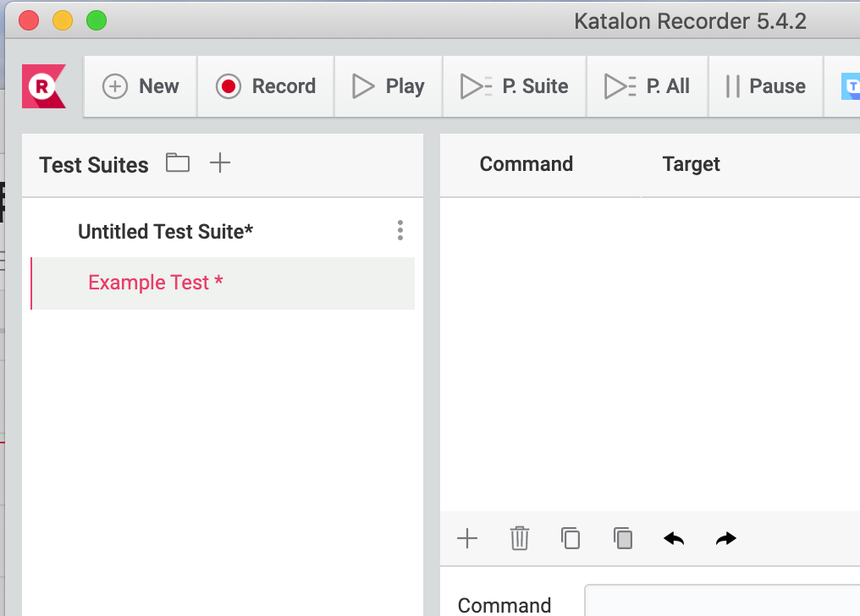Screen dimensions: 860x616
Task: Click the green maximize window button
Action: tap(96, 20)
